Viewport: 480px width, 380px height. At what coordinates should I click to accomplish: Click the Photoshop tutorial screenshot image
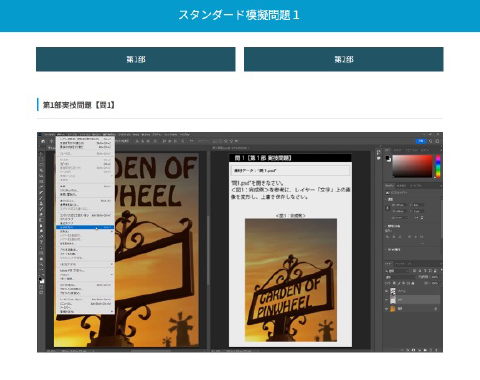pos(240,242)
